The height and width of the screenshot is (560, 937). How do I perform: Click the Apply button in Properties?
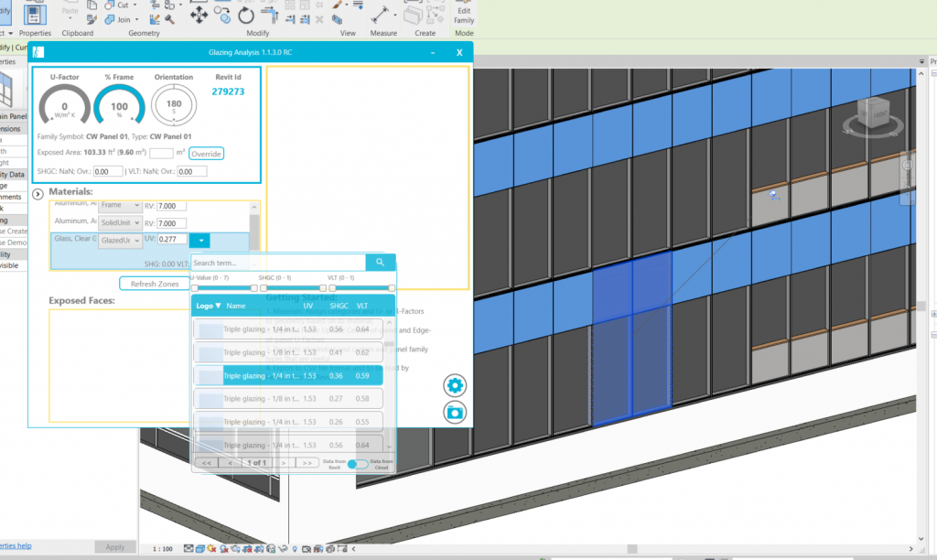(114, 547)
